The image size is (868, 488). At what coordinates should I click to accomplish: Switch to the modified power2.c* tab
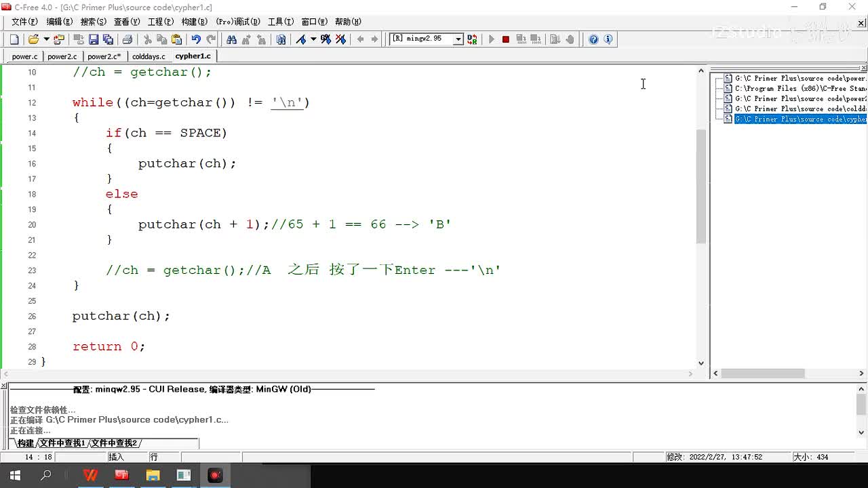(x=104, y=56)
